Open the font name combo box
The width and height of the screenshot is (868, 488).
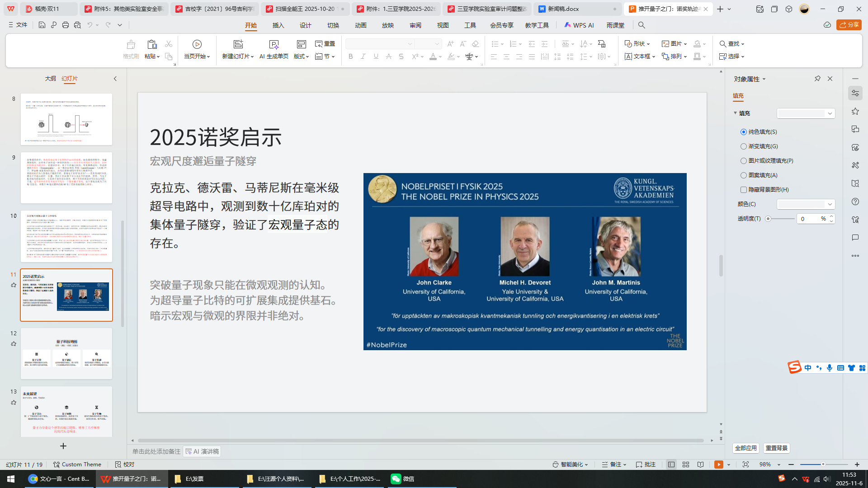pyautogui.click(x=379, y=44)
